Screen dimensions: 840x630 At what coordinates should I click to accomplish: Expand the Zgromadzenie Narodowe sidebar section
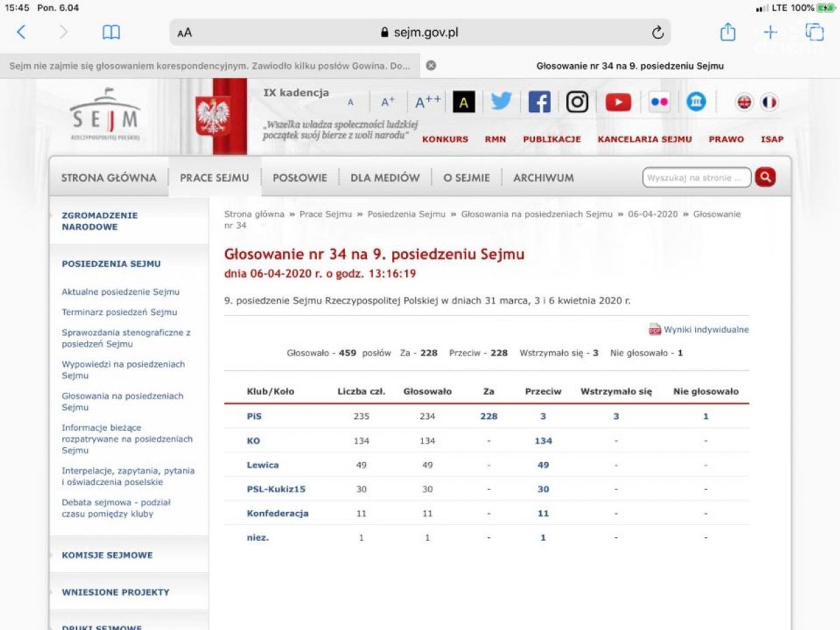[x=99, y=221]
